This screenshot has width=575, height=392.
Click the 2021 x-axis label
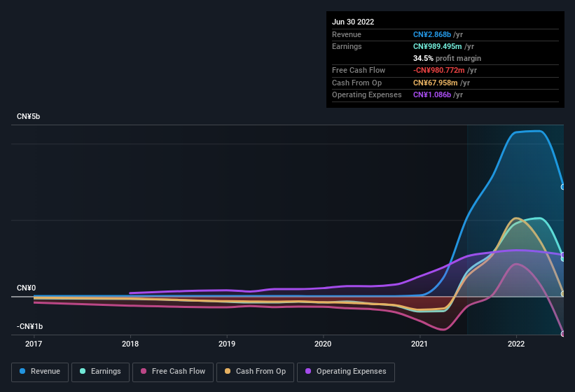[420, 344]
